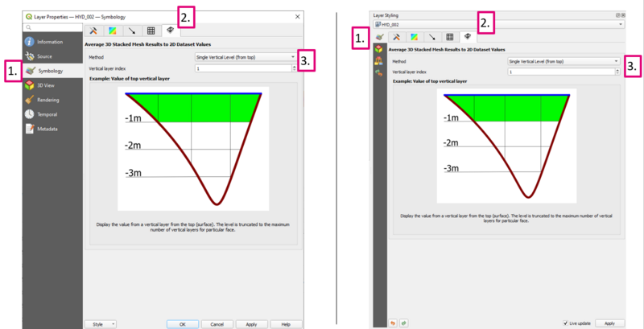The width and height of the screenshot is (644, 329).
Task: Click example diagram in Layer Styling panel
Action: coord(506,146)
